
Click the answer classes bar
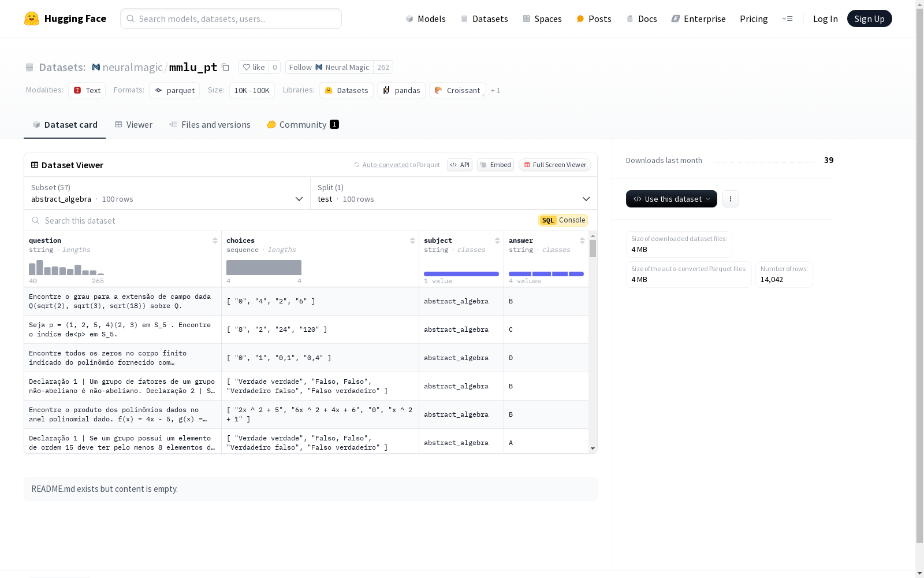click(x=546, y=274)
